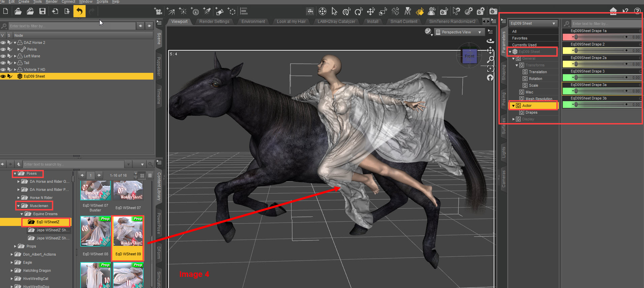The height and width of the screenshot is (288, 644).
Task: Select the Drapes property group
Action: [x=531, y=112]
